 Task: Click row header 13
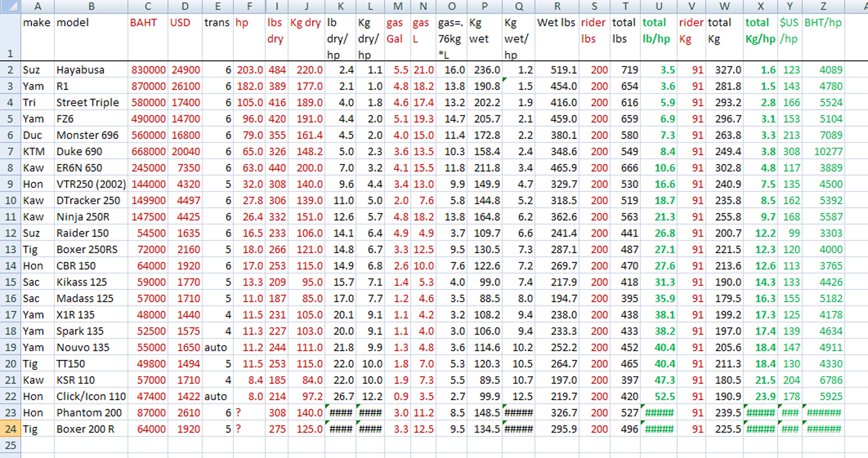[10, 249]
